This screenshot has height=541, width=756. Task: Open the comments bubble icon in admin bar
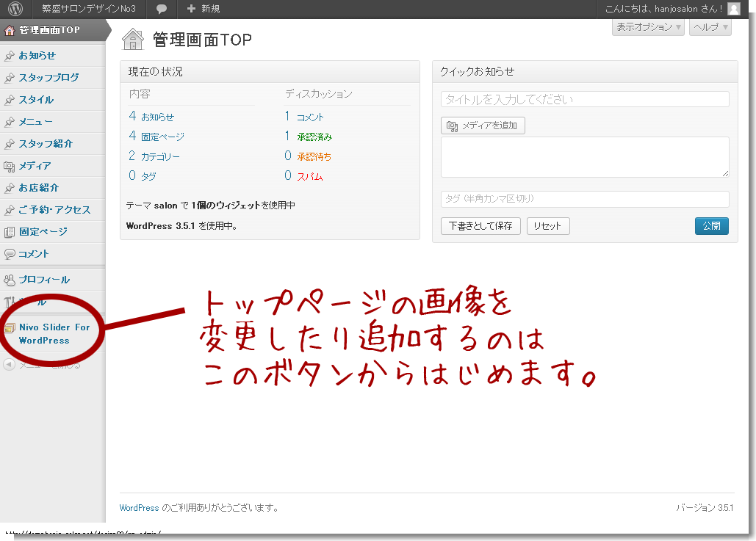click(162, 9)
